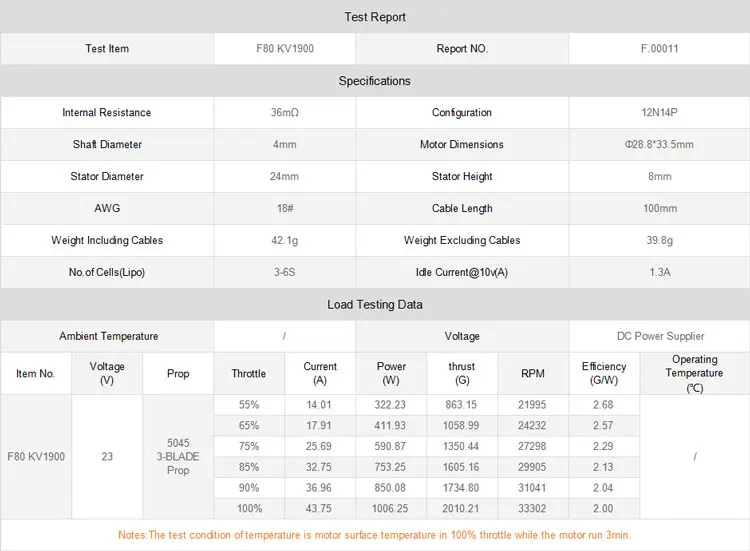Select the '75%' throttle cell

pos(249,446)
